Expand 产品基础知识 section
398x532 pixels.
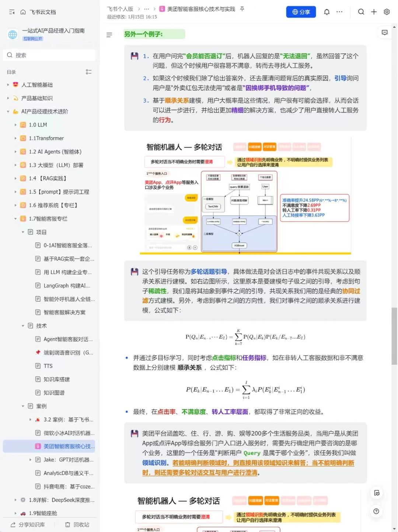point(8,98)
